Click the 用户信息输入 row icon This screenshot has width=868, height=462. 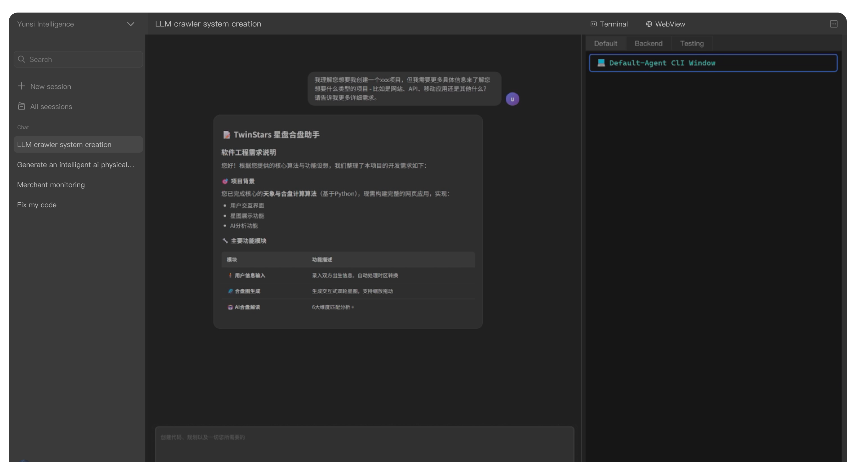point(230,276)
